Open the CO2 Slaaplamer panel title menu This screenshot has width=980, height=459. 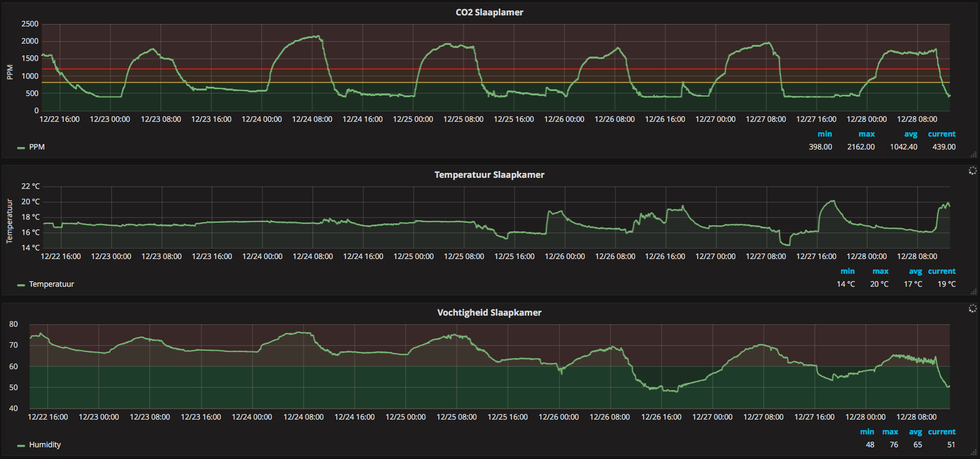(x=489, y=12)
